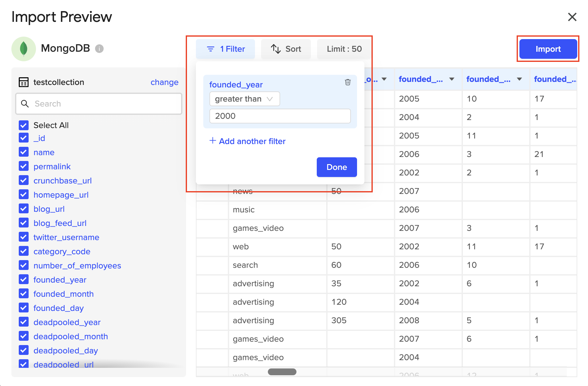This screenshot has height=386, width=588.
Task: Click the horizontal scrollbar below the table
Action: (282, 372)
